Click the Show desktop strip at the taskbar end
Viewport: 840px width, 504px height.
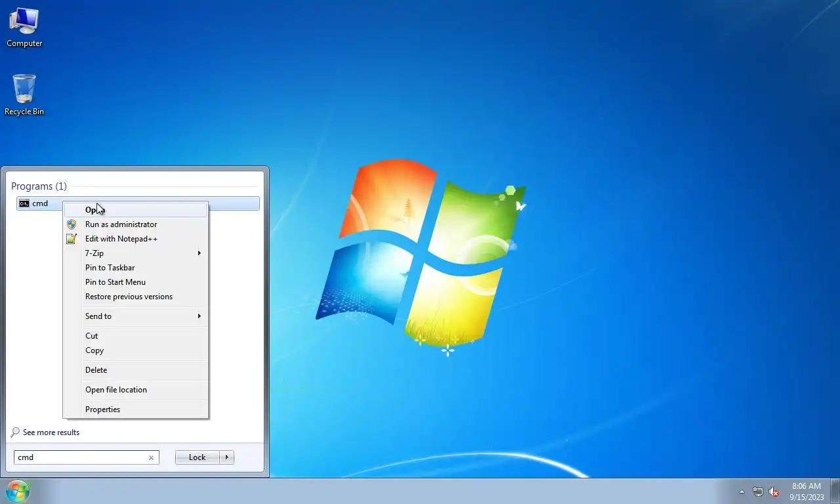click(x=835, y=492)
